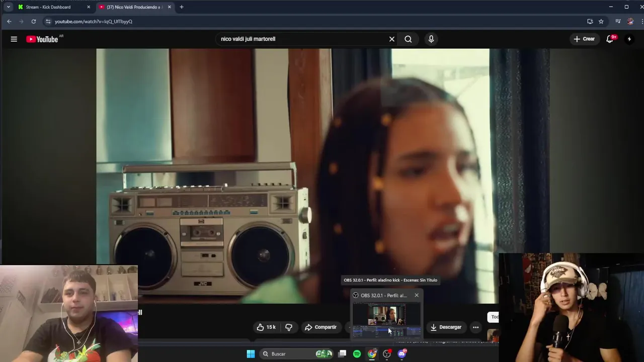Click the browser back arrow
Image resolution: width=644 pixels, height=362 pixels.
tap(9, 22)
